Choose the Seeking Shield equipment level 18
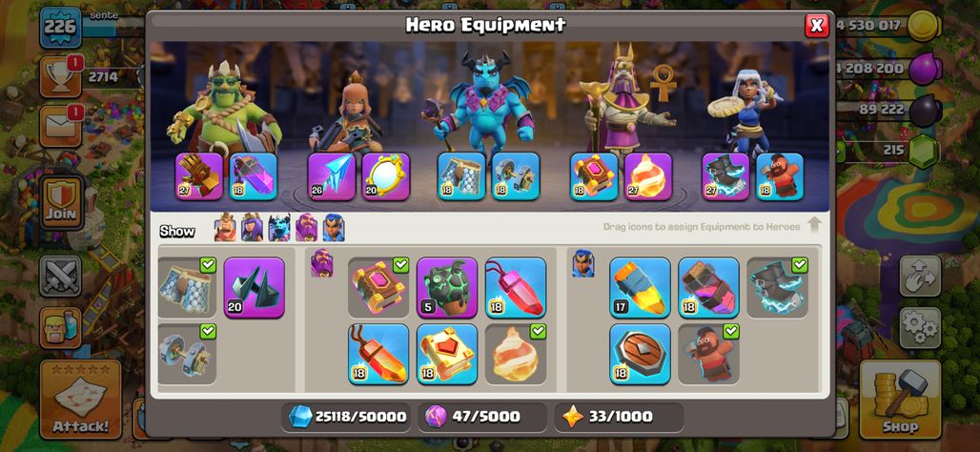Screen dimensions: 980x452 pyautogui.click(x=640, y=354)
